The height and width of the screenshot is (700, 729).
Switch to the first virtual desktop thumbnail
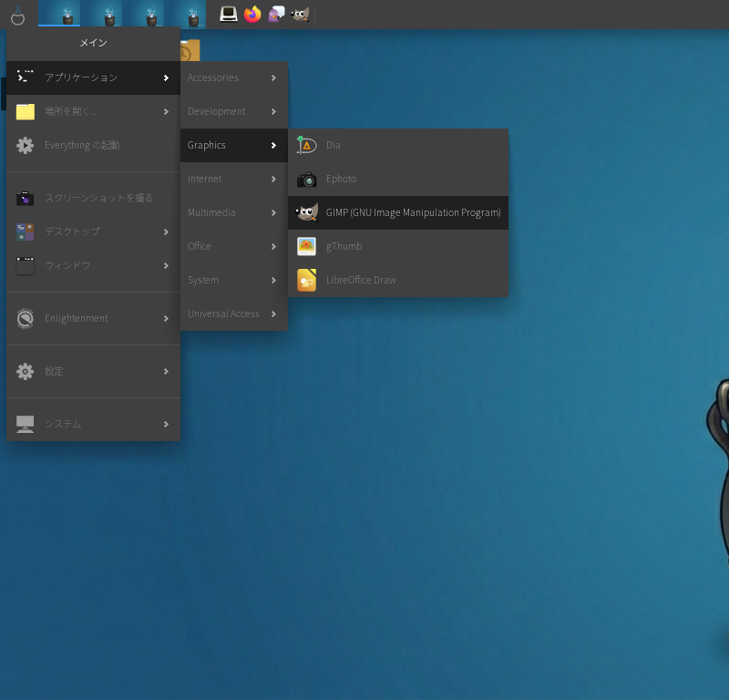click(59, 14)
